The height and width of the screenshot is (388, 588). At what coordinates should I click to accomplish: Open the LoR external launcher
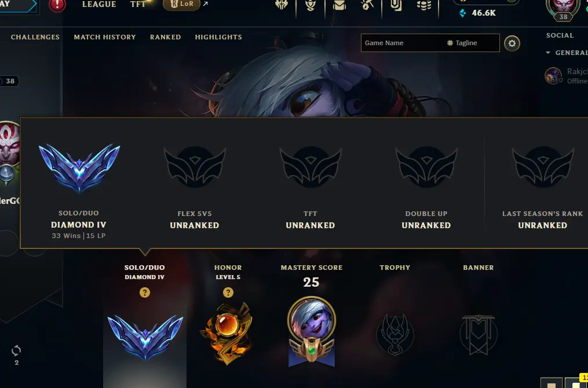182,5
